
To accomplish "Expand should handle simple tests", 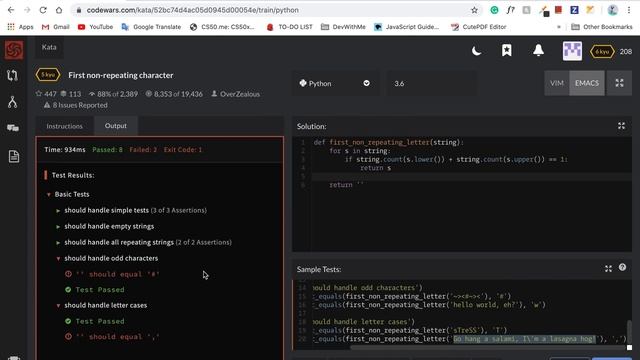I will pos(58,211).
